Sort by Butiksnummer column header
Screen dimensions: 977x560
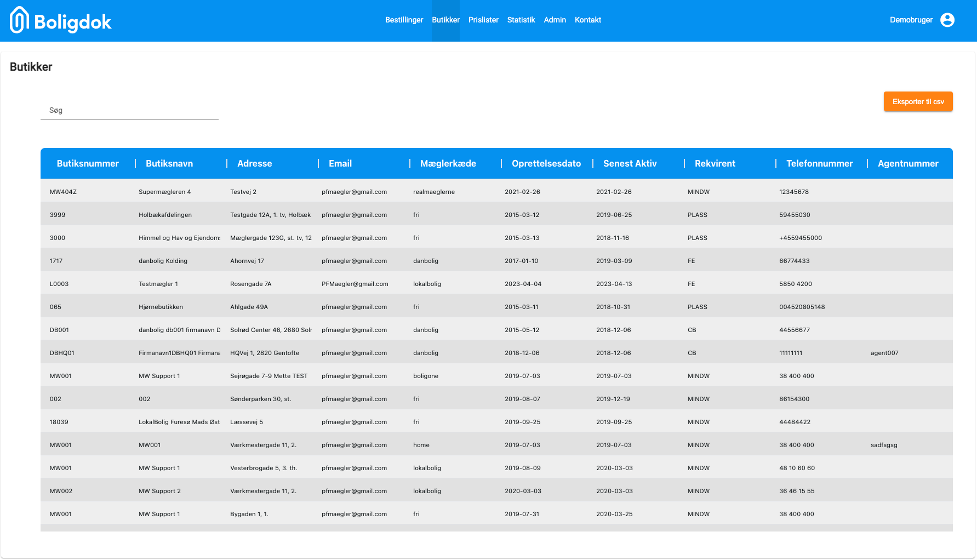point(88,163)
